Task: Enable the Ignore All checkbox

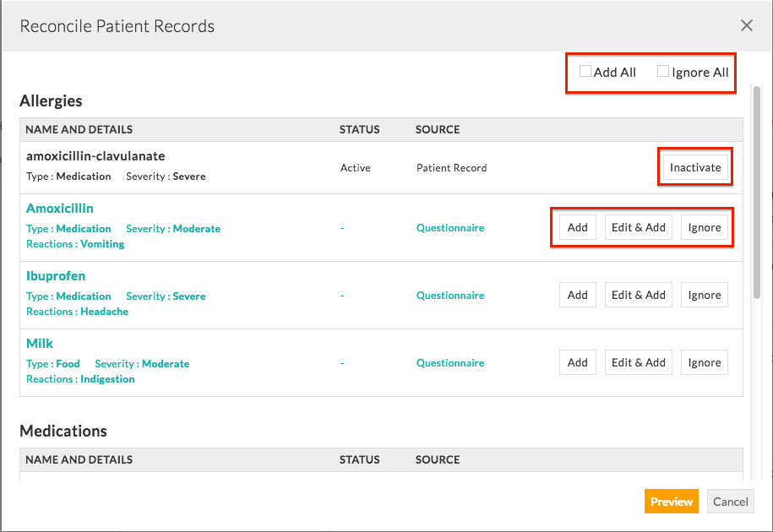Action: [665, 72]
